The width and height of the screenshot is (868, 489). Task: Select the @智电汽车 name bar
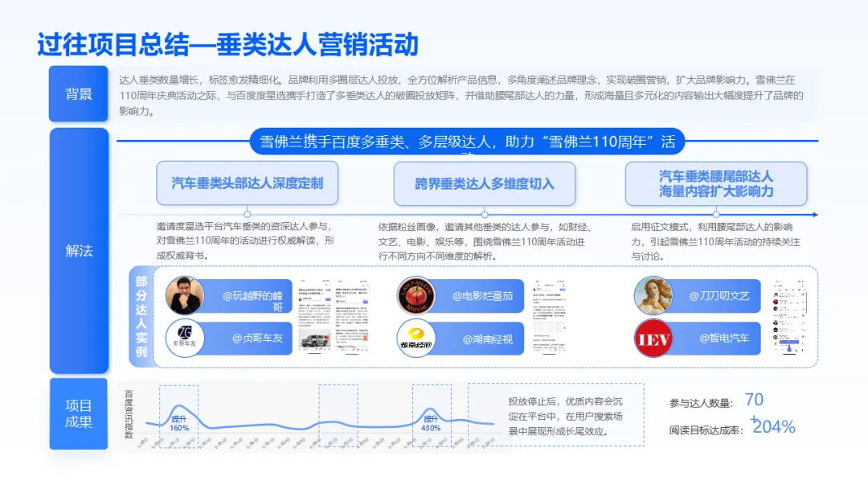point(716,339)
